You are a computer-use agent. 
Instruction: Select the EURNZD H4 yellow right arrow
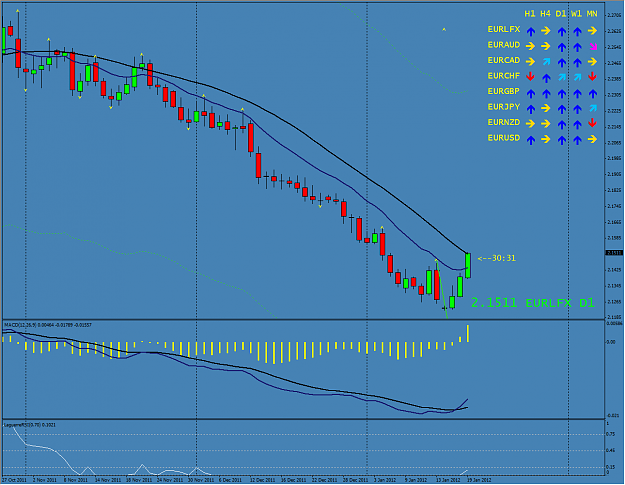point(546,124)
